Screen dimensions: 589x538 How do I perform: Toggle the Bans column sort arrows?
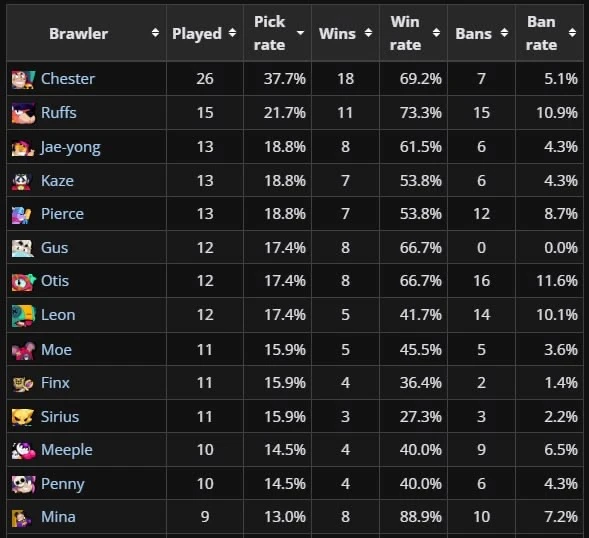point(504,33)
